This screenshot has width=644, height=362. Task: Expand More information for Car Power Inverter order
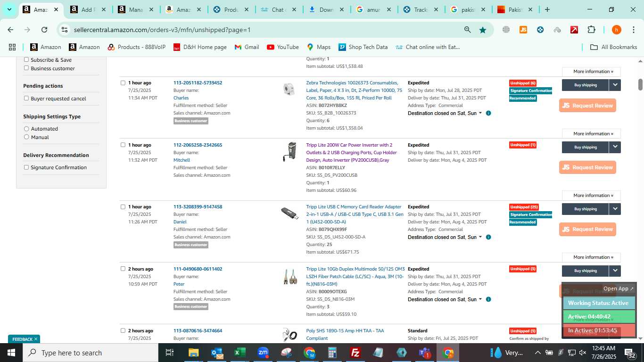click(x=591, y=195)
